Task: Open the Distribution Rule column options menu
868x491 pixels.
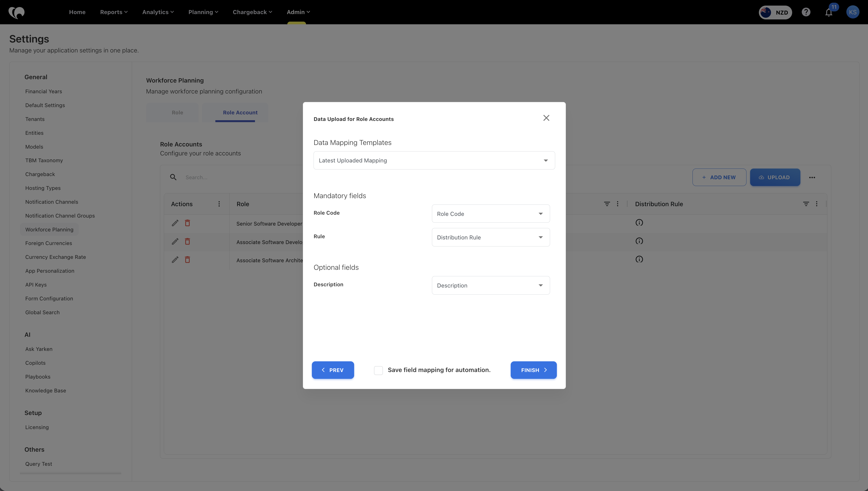Action: [x=816, y=204]
